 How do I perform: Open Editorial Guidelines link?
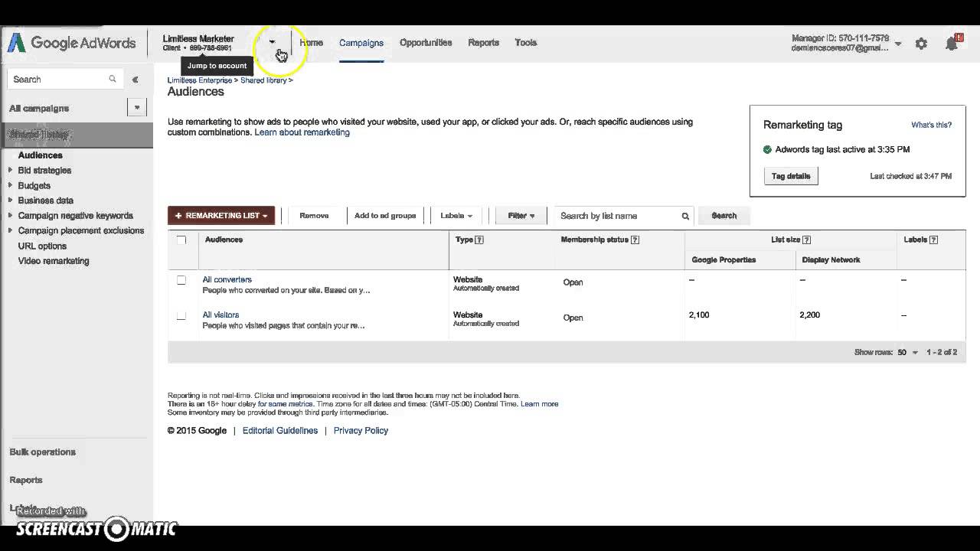tap(280, 431)
